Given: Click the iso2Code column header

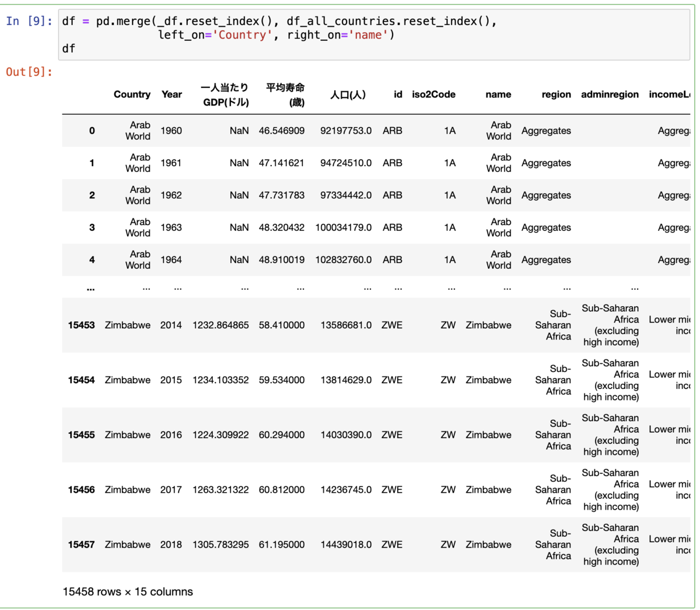Looking at the screenshot, I should click(433, 94).
